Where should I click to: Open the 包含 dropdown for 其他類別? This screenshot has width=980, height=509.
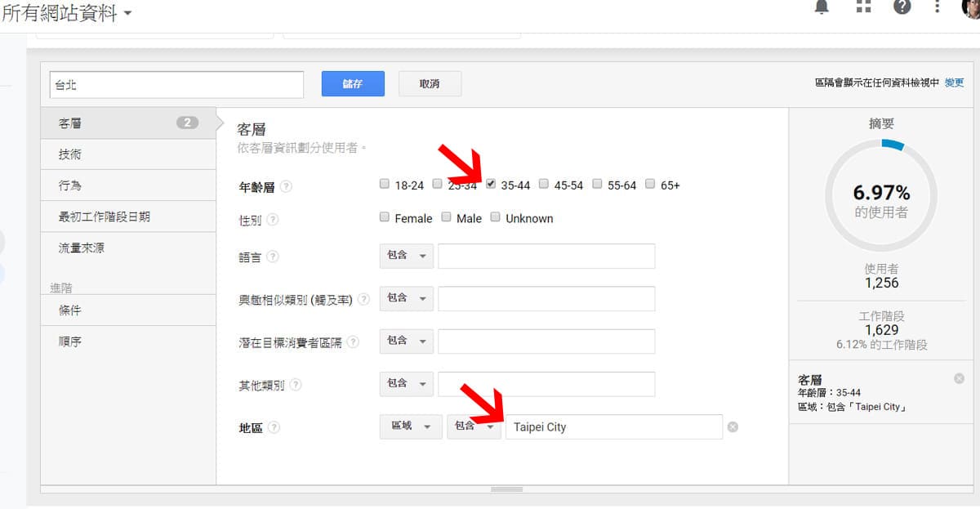click(x=407, y=383)
